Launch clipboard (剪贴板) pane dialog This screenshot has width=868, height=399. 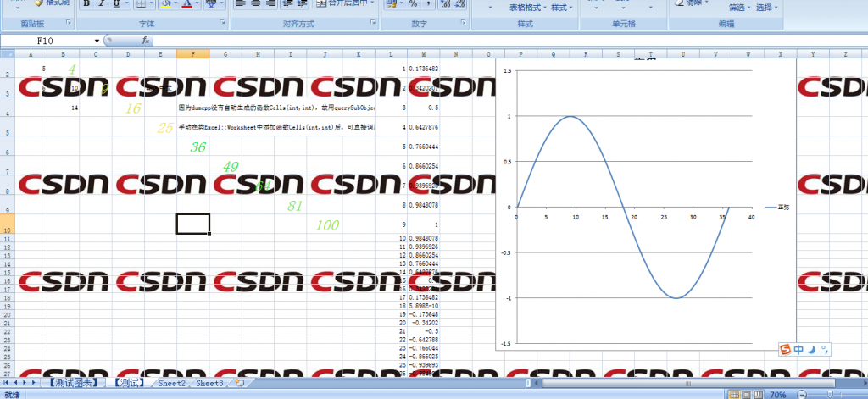coord(69,23)
